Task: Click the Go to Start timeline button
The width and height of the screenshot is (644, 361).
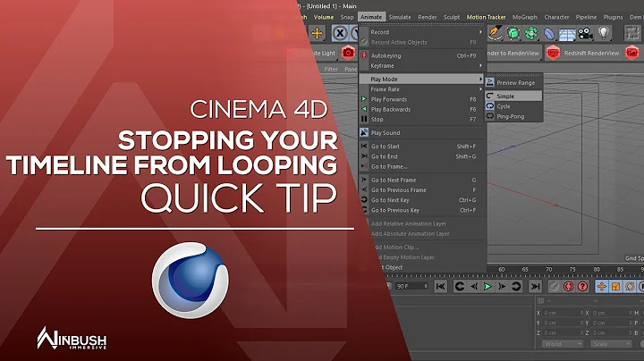Action: [440, 286]
